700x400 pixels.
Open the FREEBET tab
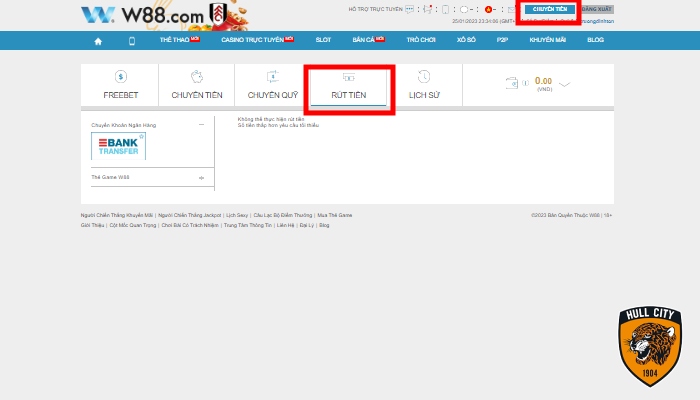[x=120, y=85]
